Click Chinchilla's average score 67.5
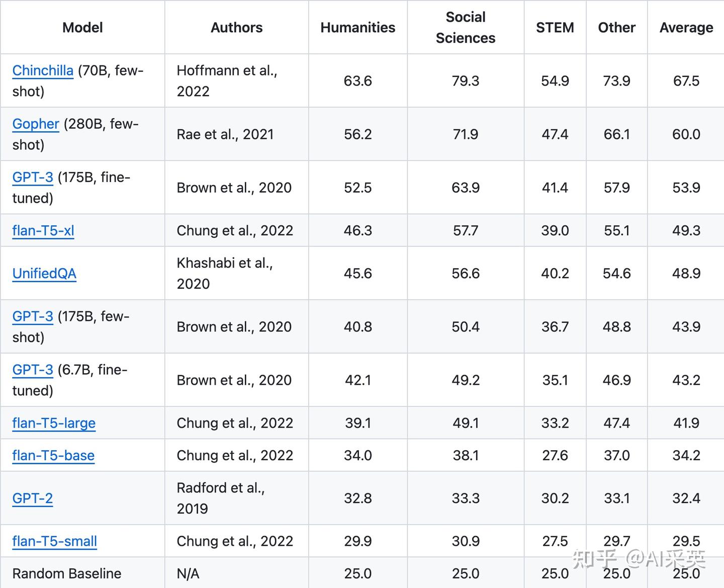Screen dimensions: 724x588 [686, 81]
